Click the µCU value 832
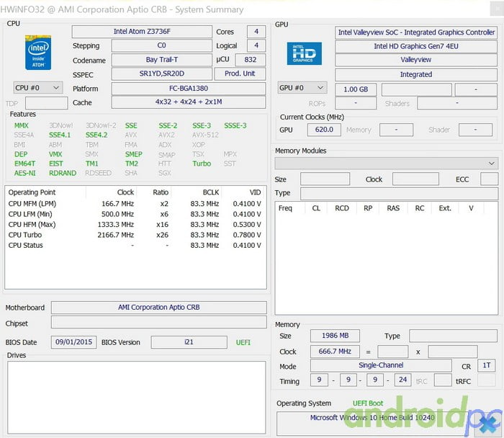 (251, 60)
